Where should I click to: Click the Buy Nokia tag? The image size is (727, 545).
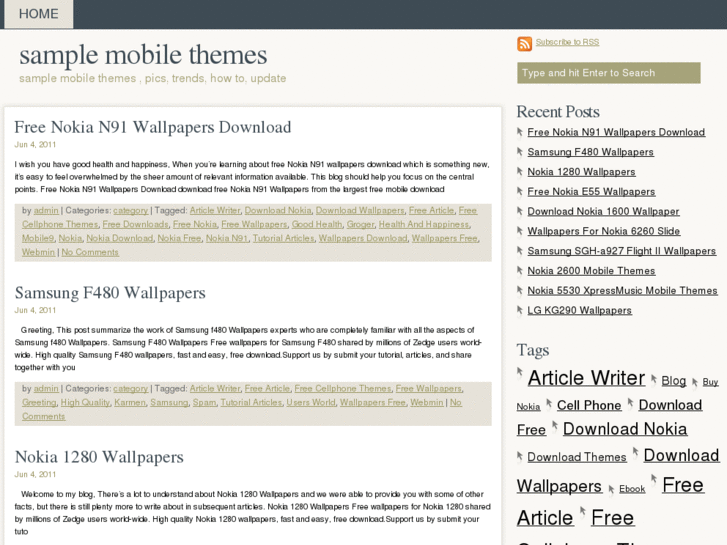pyautogui.click(x=710, y=382)
